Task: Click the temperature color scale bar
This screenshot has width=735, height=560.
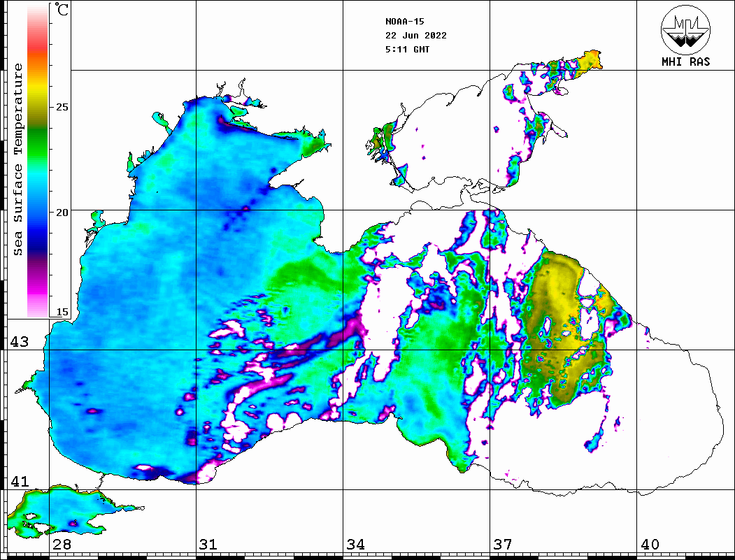Action: pos(38,161)
